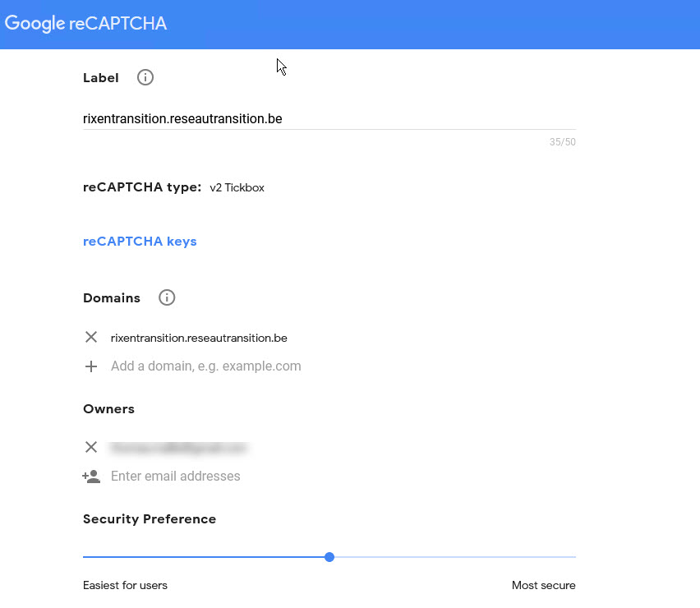Screen dimensions: 700x608
Task: Click the add-person icon under Owners
Action: point(91,477)
